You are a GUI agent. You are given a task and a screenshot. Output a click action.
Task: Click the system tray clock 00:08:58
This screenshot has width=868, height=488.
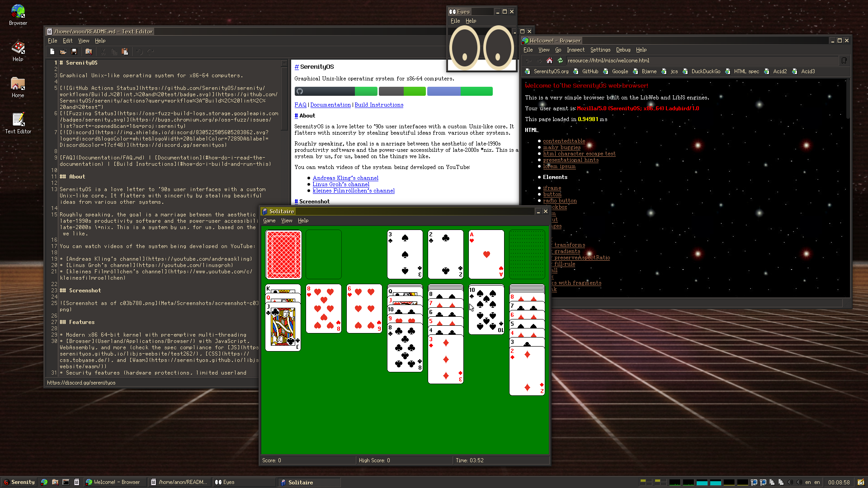point(839,482)
